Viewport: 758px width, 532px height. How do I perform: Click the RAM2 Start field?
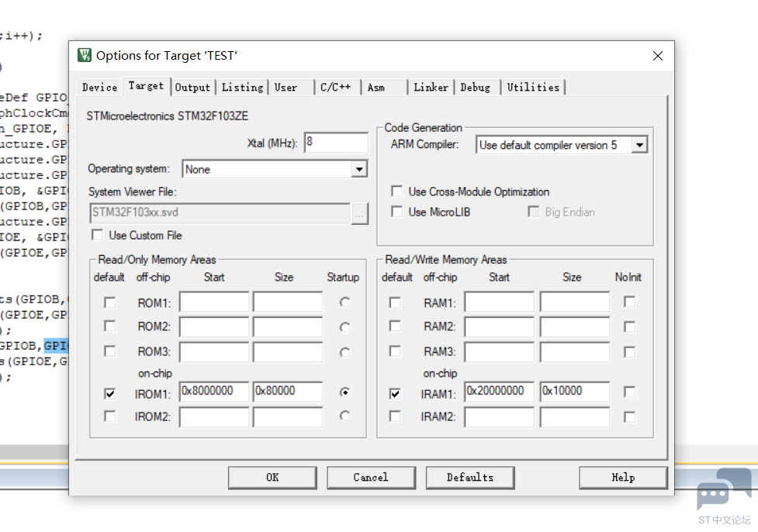(500, 326)
